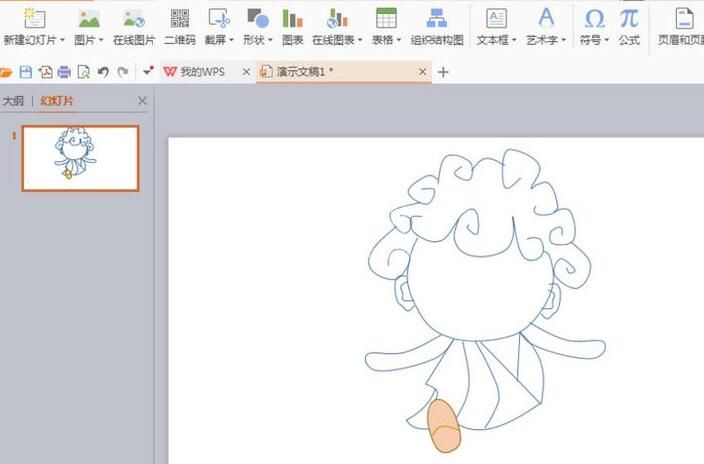Expand the 文本框 dropdown arrow
This screenshot has height=464, width=704.
514,40
